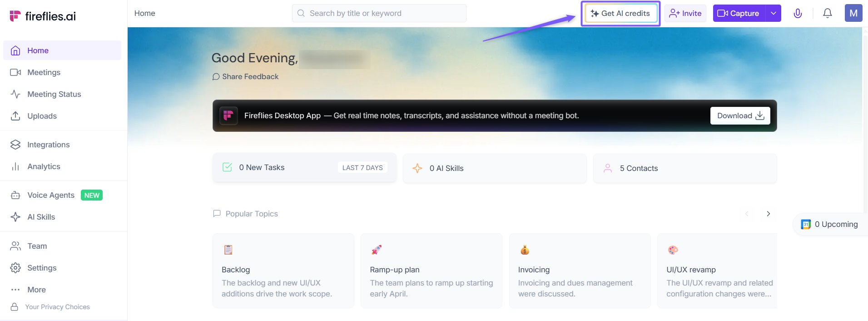Open the Invoicing topic card
The width and height of the screenshot is (868, 321).
point(580,271)
